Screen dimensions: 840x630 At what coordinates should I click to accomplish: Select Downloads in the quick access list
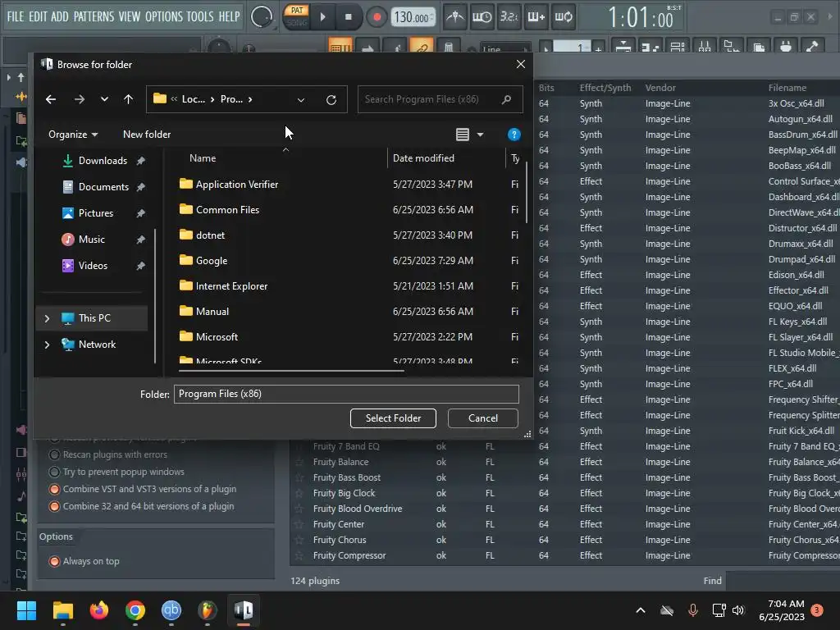[x=103, y=161]
